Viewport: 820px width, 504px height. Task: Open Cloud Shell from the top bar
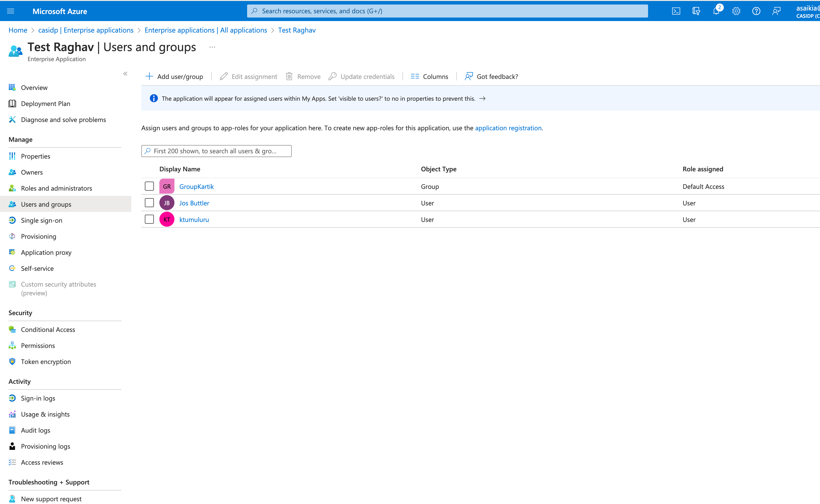coord(676,11)
